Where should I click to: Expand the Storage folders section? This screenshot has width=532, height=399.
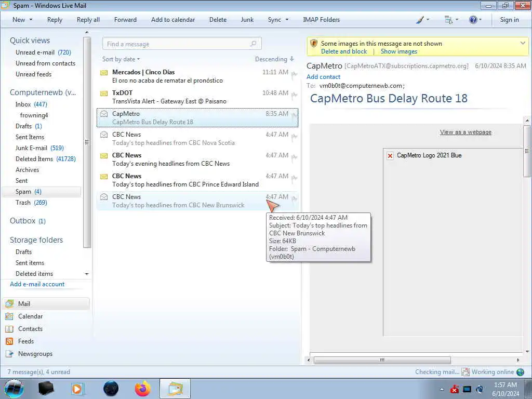pyautogui.click(x=36, y=240)
